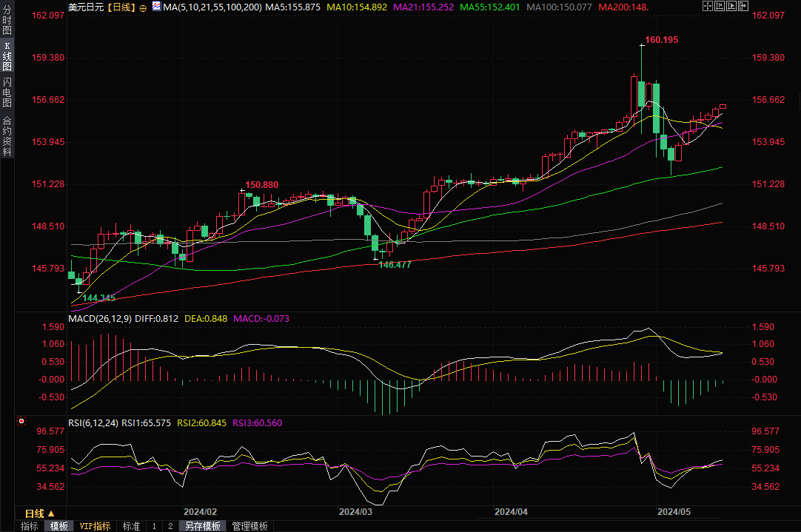Open the 闪电图 sidebar tab

point(7,92)
